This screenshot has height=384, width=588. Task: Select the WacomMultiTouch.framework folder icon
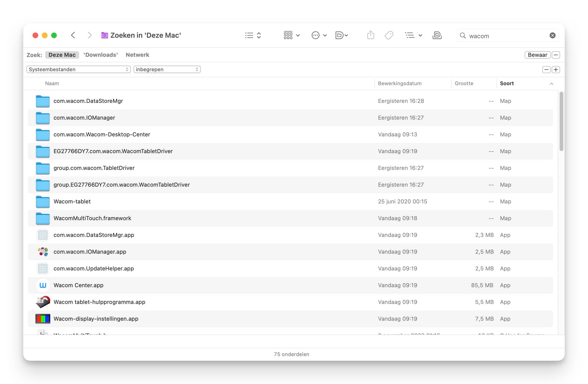coord(43,219)
